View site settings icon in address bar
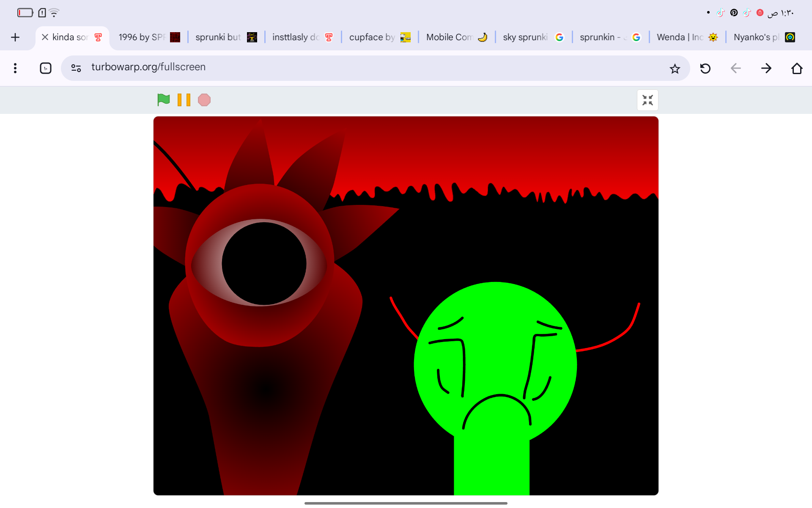Image resolution: width=812 pixels, height=508 pixels. click(x=76, y=68)
